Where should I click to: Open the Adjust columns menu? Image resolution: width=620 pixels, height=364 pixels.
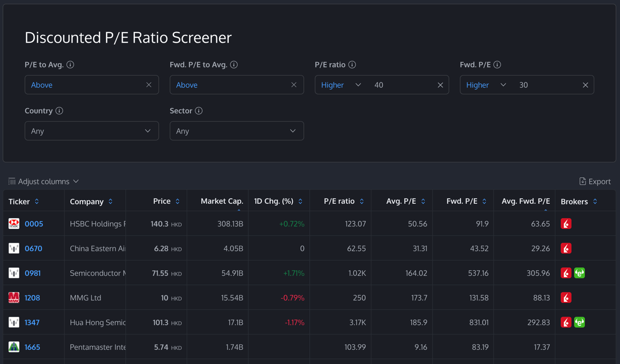click(x=44, y=182)
